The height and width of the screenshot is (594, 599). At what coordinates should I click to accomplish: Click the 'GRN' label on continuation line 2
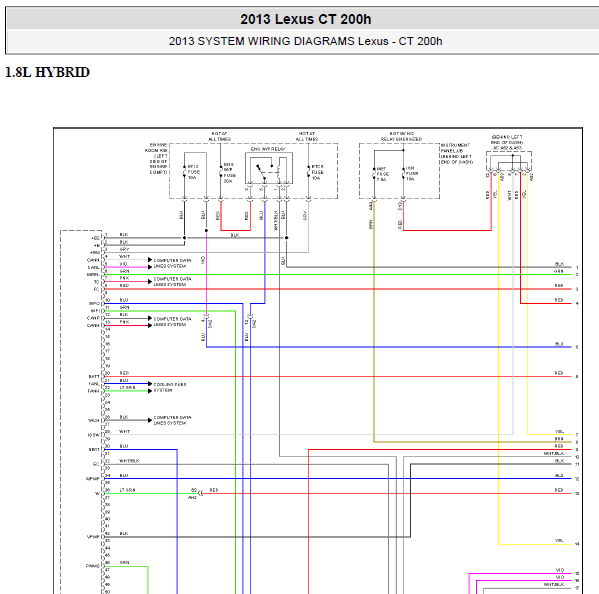pos(559,271)
